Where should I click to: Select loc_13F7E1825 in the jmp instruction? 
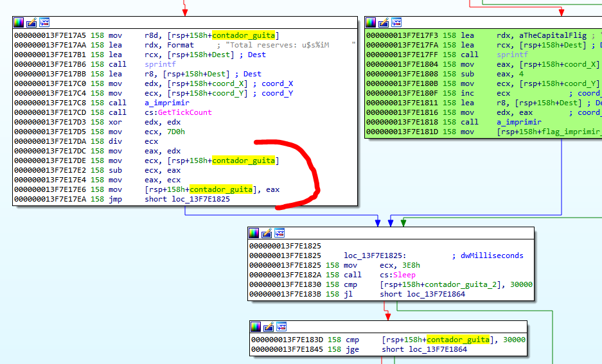198,199
